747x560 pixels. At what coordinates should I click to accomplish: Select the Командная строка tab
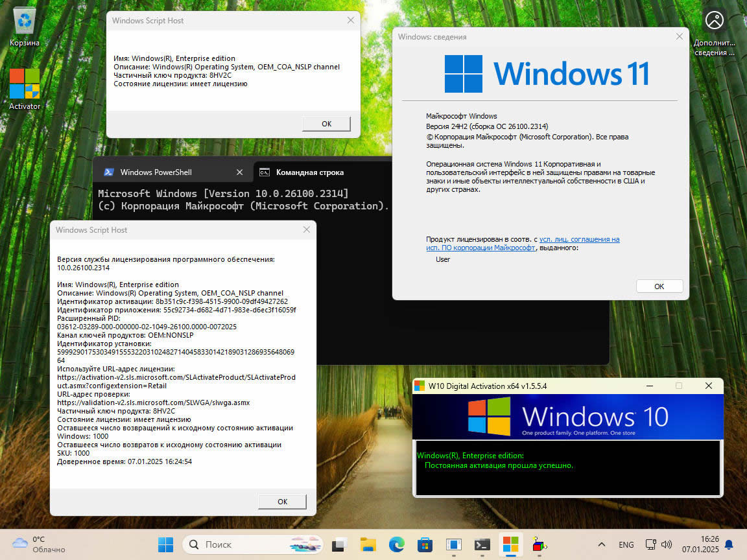[310, 172]
